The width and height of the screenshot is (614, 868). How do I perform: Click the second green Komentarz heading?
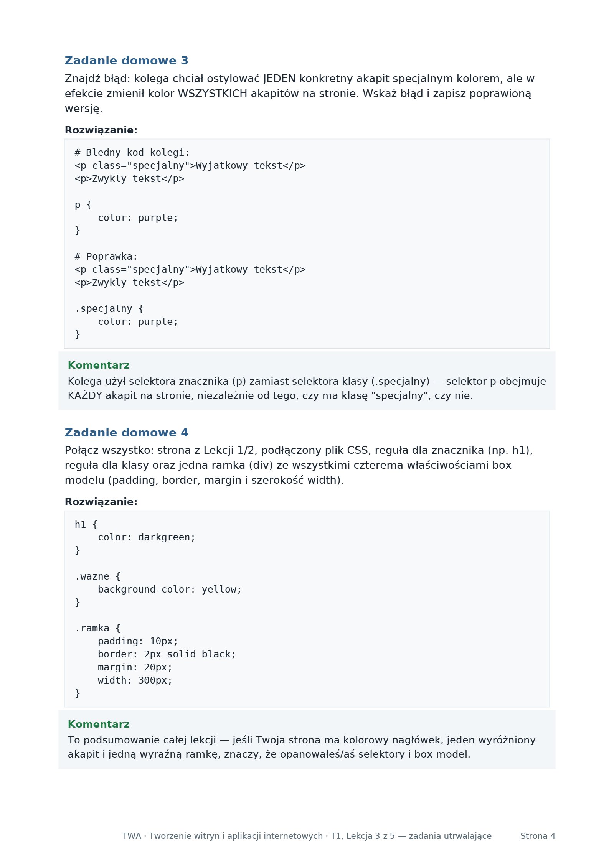[x=99, y=724]
